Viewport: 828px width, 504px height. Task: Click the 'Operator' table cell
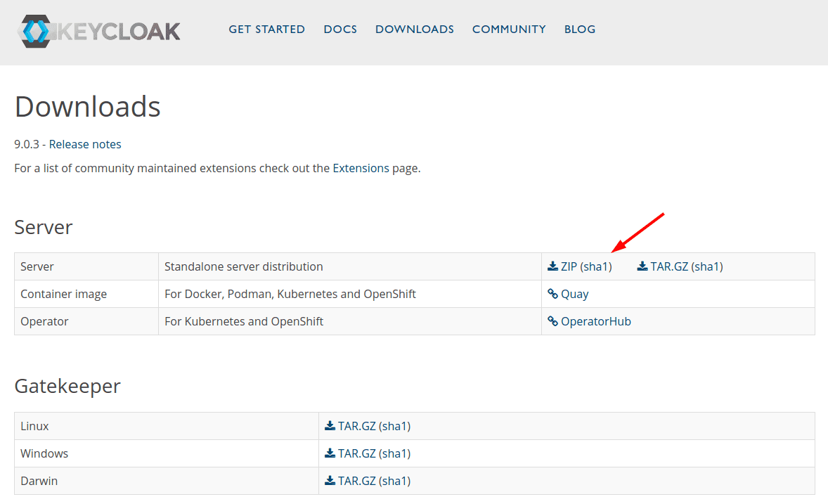pyautogui.click(x=86, y=321)
